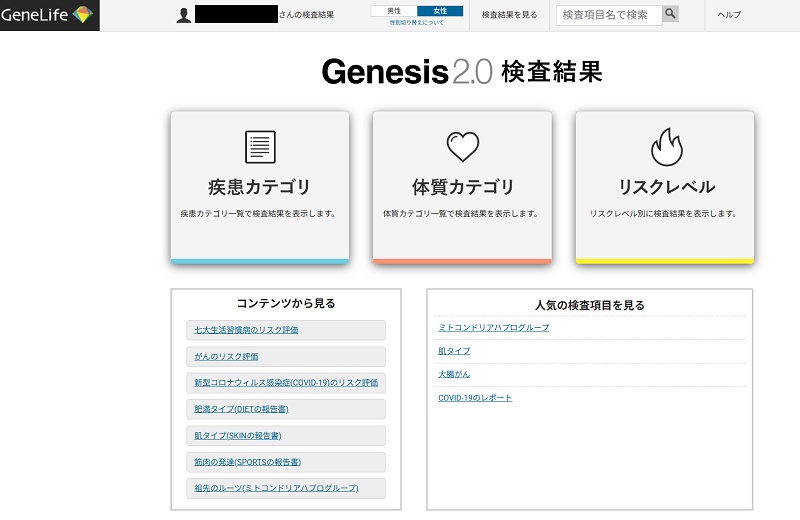Open 検査結果を見る menu item
The height and width of the screenshot is (520, 800).
pos(509,15)
